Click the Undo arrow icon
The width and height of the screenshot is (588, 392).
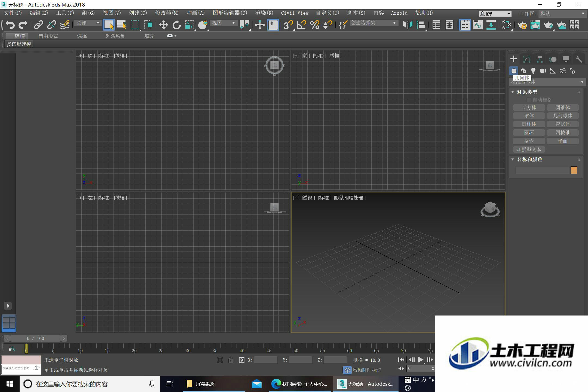click(x=10, y=25)
